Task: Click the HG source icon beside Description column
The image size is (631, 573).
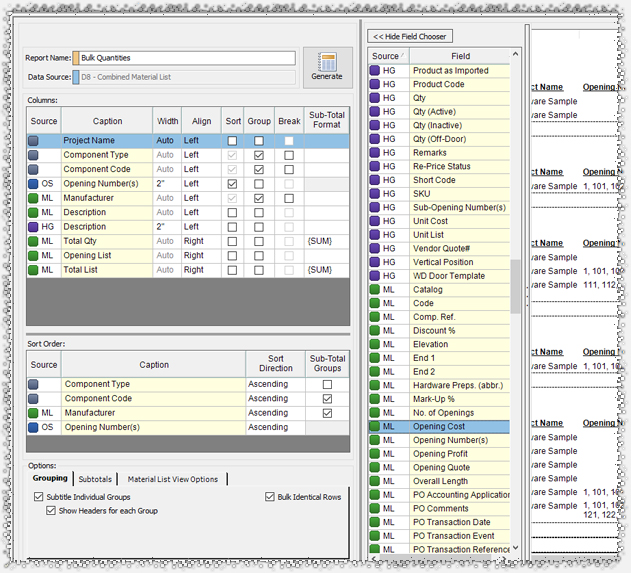Action: click(34, 227)
